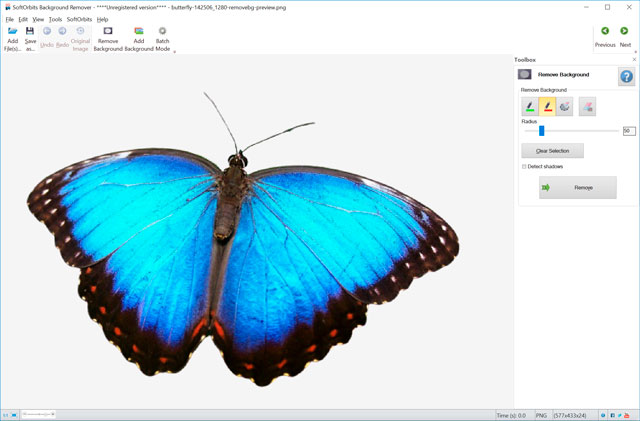Viewport: 640px width, 421px height.
Task: Open the File menu
Action: 10,19
